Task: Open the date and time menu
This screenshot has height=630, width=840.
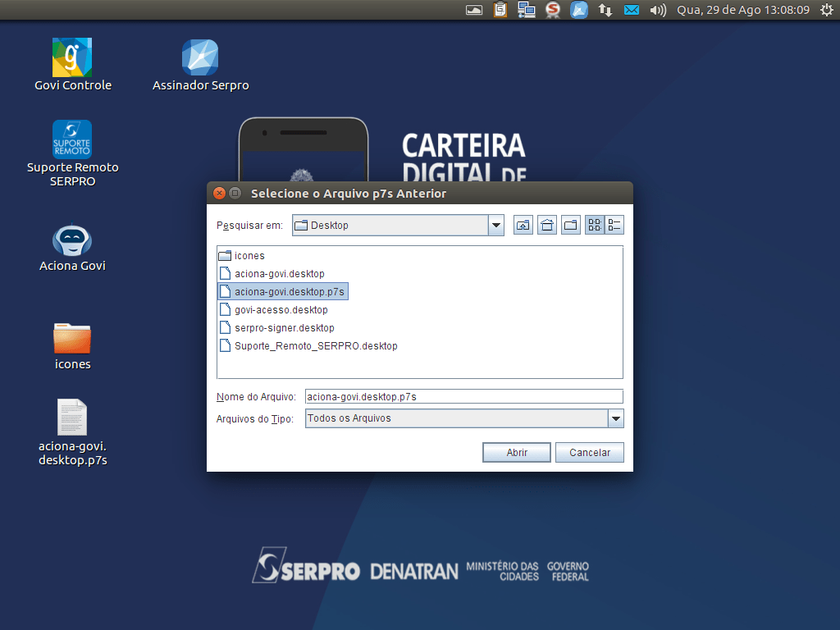Action: pyautogui.click(x=743, y=10)
